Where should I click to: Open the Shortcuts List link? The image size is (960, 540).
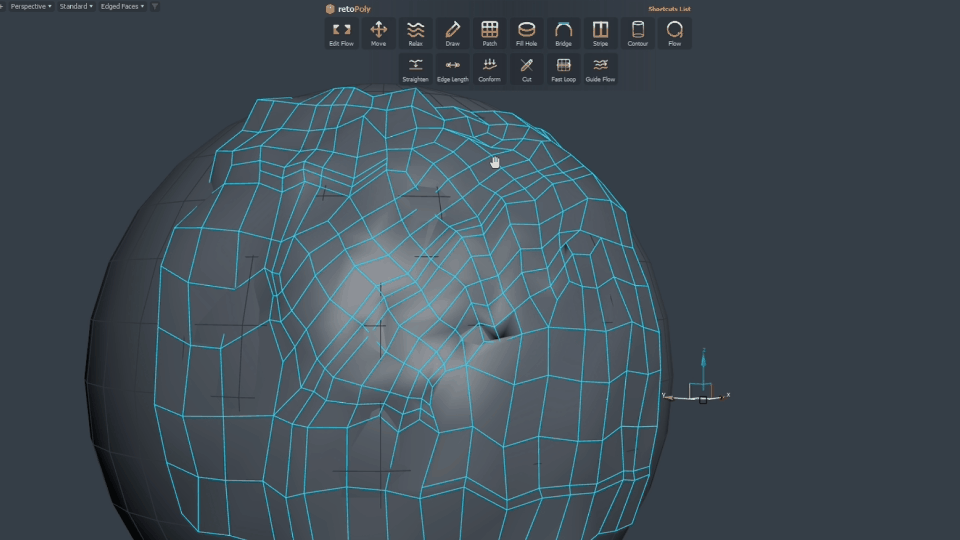(x=669, y=9)
